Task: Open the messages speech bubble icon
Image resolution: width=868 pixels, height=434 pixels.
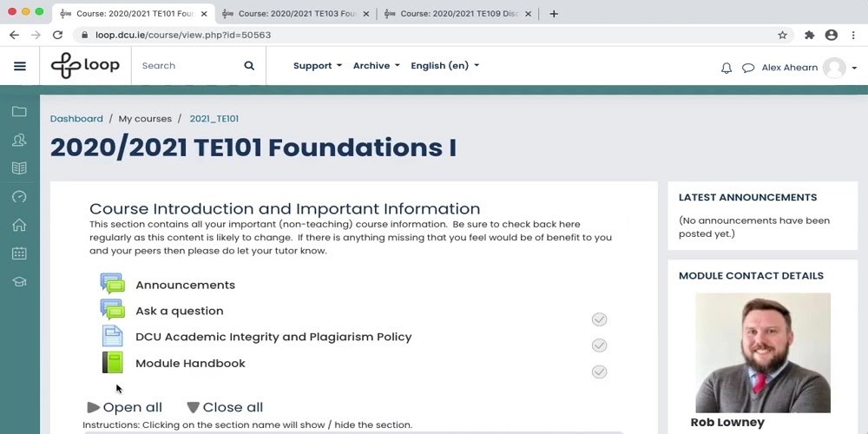Action: point(747,68)
